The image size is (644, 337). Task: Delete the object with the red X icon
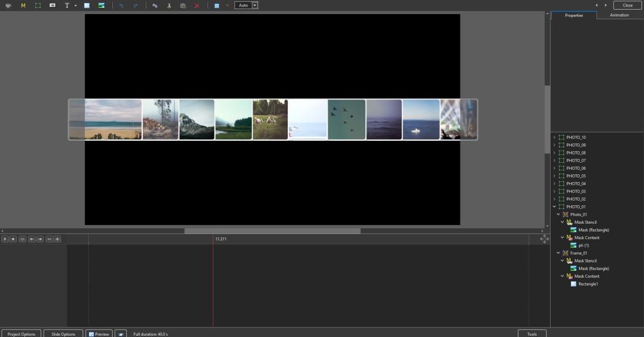tap(196, 5)
